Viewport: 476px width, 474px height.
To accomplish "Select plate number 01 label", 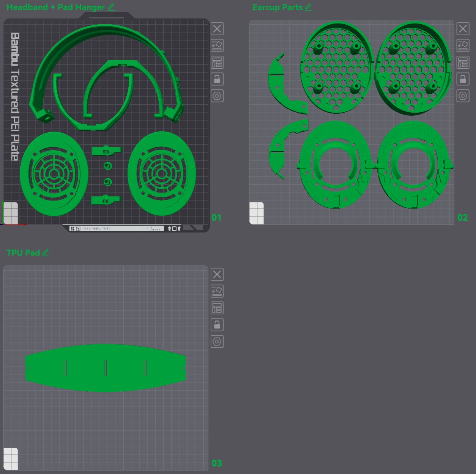I will 216,218.
